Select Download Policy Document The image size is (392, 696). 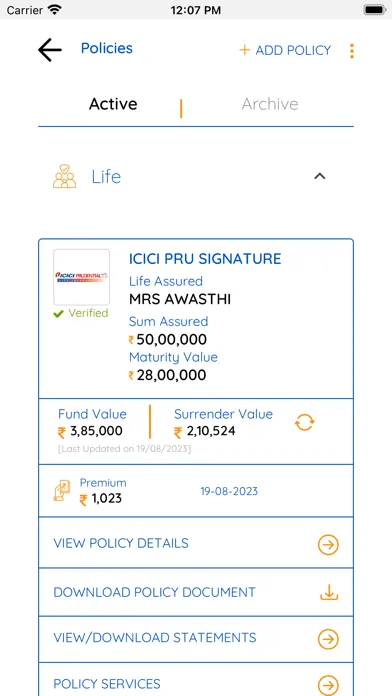click(x=196, y=592)
